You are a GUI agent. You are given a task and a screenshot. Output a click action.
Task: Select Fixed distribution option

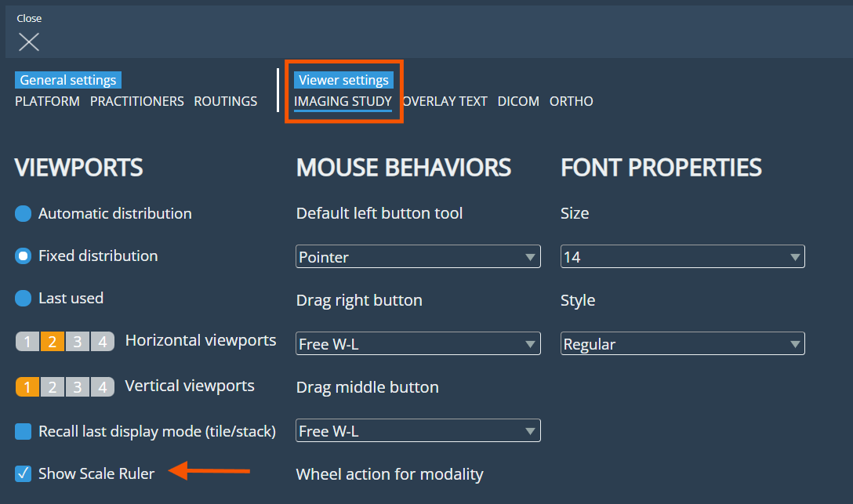(x=24, y=256)
